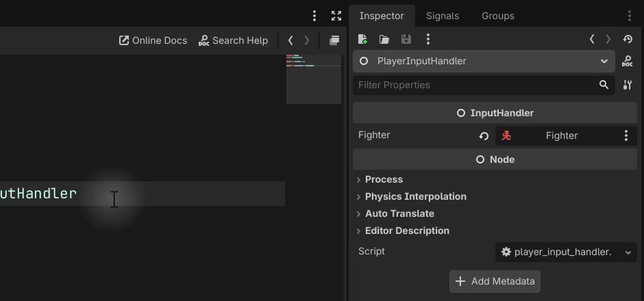This screenshot has width=644, height=301.
Task: Select the assigned Fighter node
Action: pos(556,135)
